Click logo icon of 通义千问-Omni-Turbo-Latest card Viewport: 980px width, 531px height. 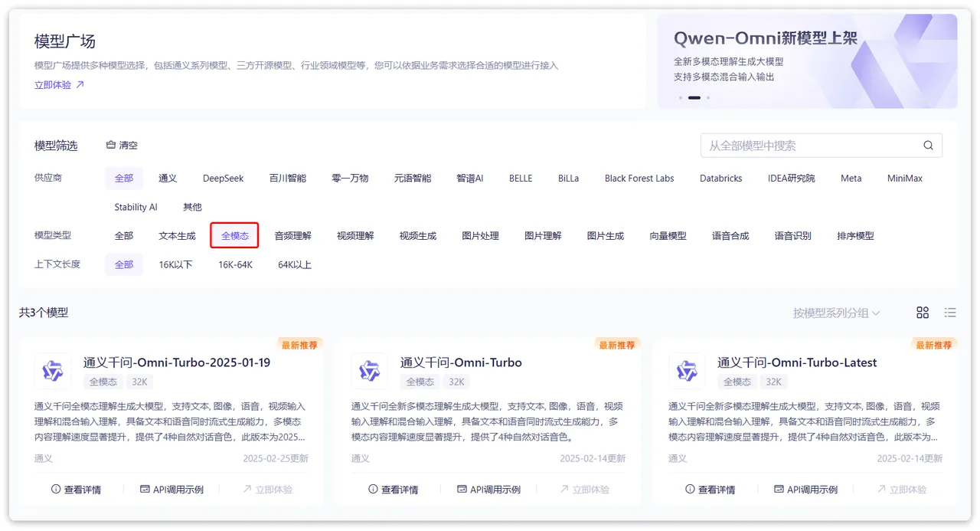tap(687, 371)
